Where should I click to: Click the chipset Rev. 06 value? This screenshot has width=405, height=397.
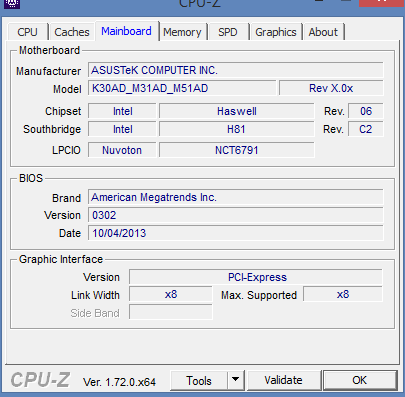pos(366,111)
